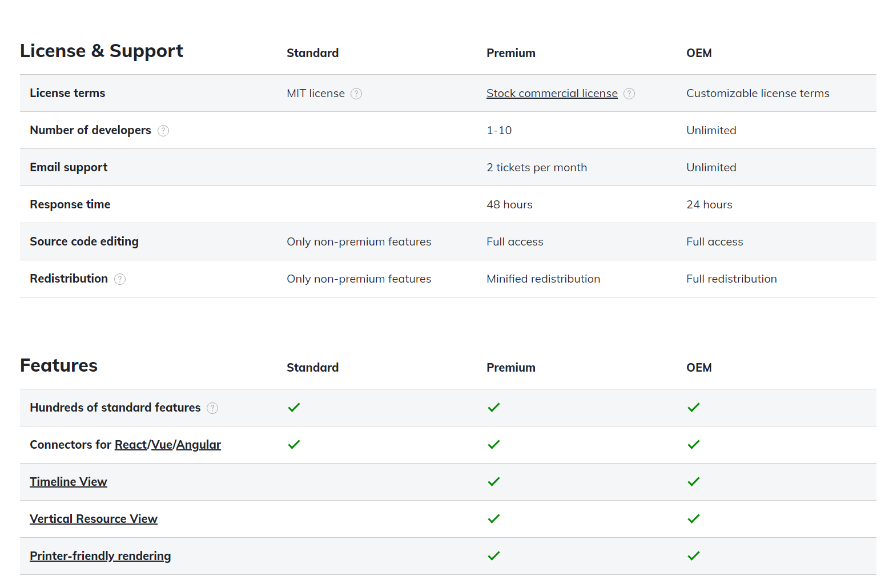Click Standard checkmark in Connectors row
This screenshot has height=588, width=893.
tap(294, 445)
